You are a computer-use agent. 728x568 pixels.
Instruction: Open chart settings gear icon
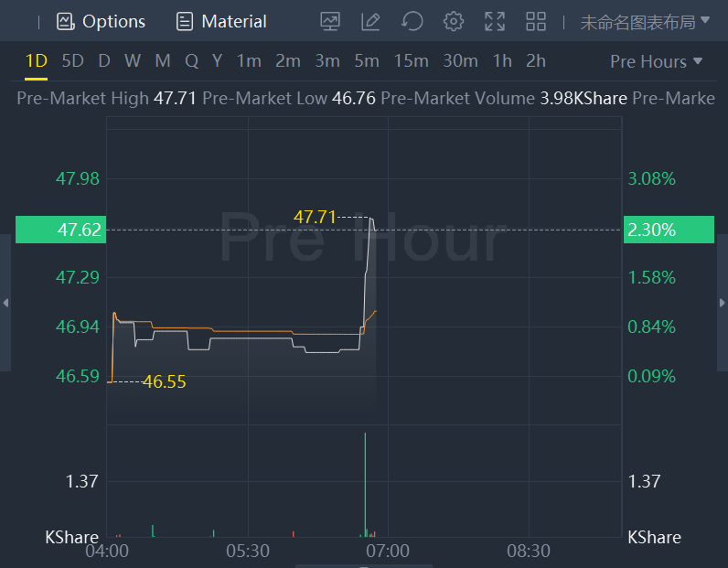click(453, 21)
